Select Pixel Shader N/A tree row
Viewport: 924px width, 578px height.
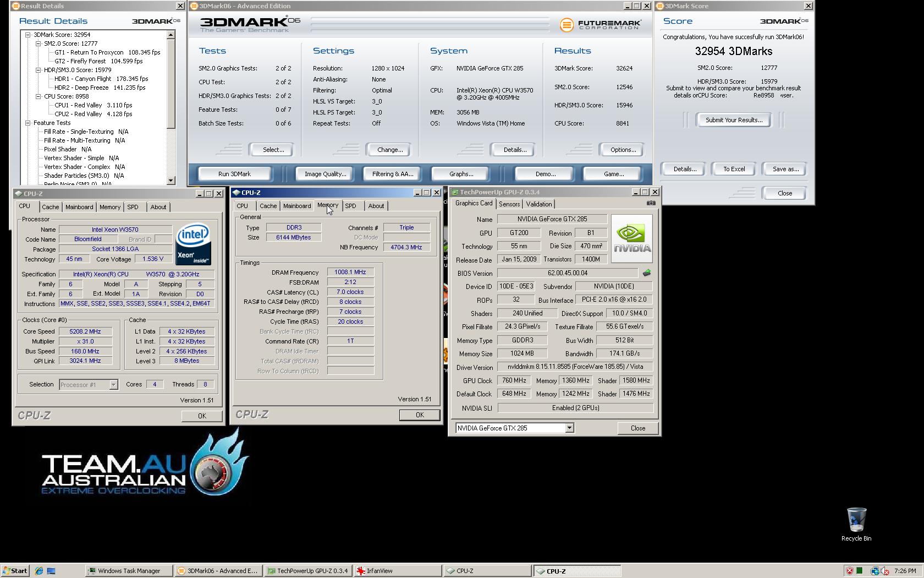68,149
